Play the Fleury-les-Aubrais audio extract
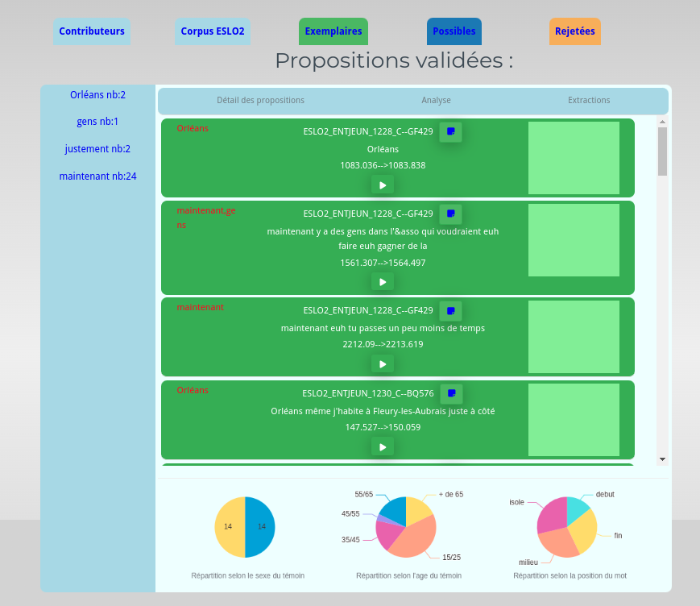 pos(383,447)
